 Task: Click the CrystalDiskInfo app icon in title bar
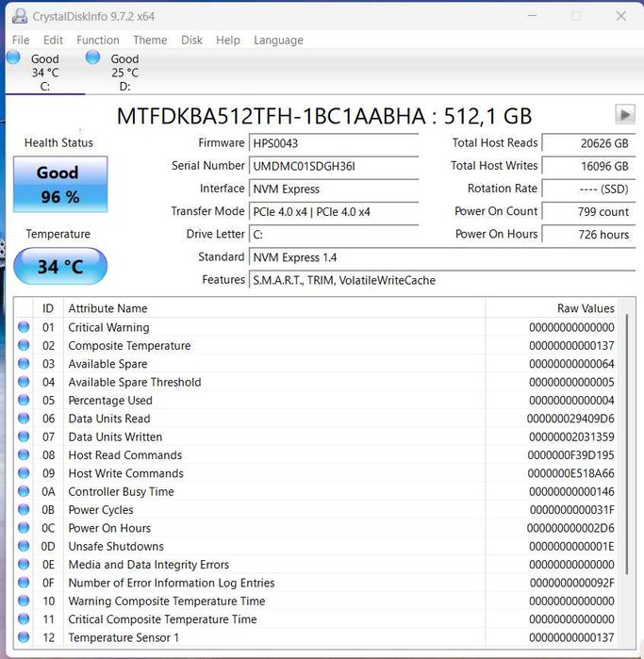click(20, 16)
